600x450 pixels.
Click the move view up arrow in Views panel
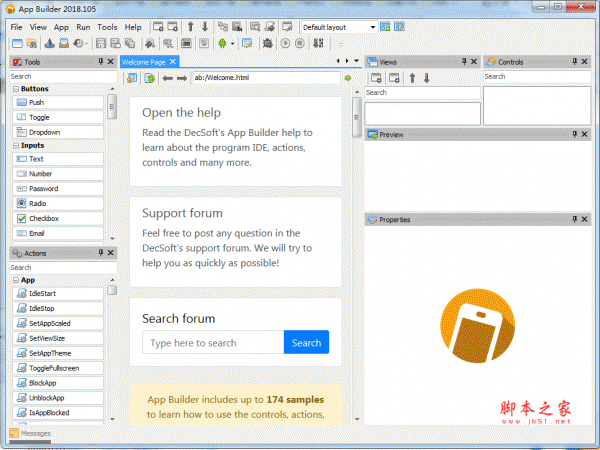pos(412,78)
